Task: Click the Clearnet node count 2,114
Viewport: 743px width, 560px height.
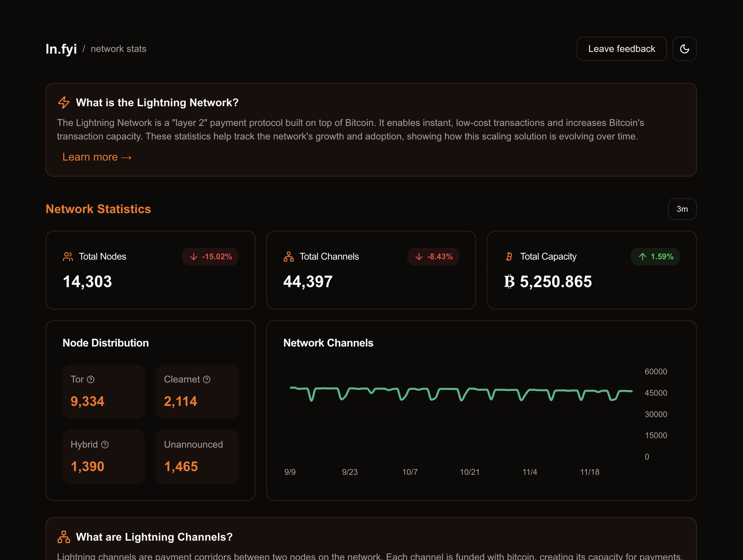Action: pos(180,401)
